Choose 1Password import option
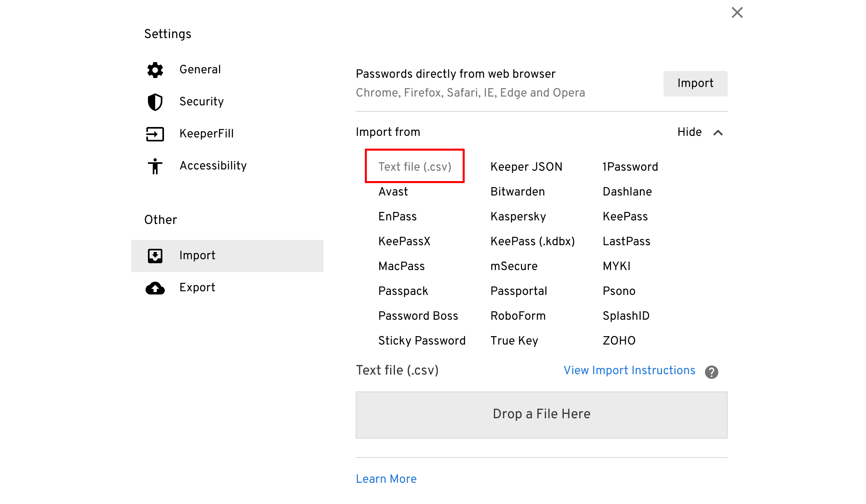The image size is (866, 504). tap(630, 167)
